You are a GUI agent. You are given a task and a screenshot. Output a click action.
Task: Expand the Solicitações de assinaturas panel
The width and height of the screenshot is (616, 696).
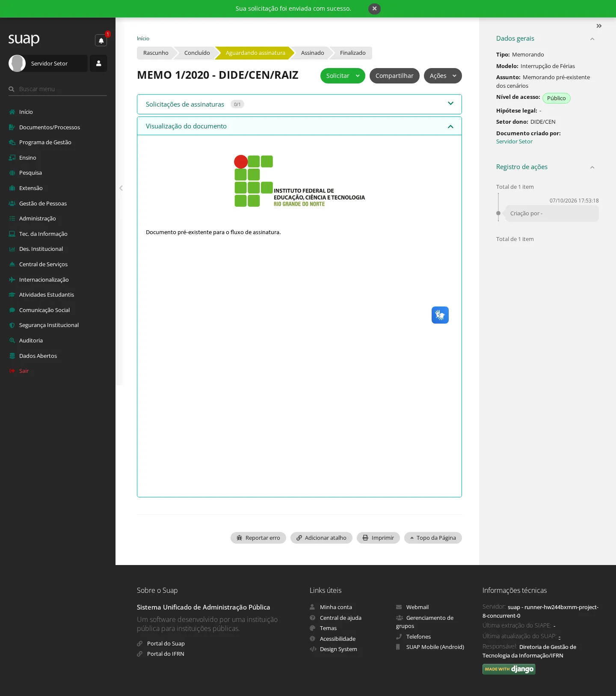click(x=299, y=104)
